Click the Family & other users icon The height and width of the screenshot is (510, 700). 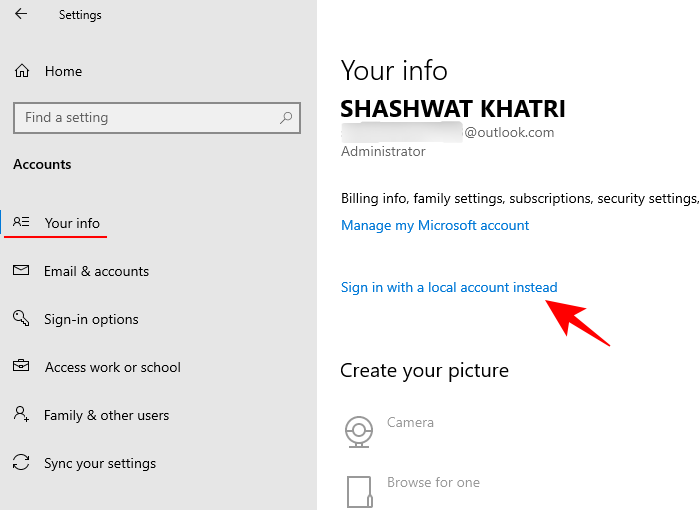(x=22, y=415)
